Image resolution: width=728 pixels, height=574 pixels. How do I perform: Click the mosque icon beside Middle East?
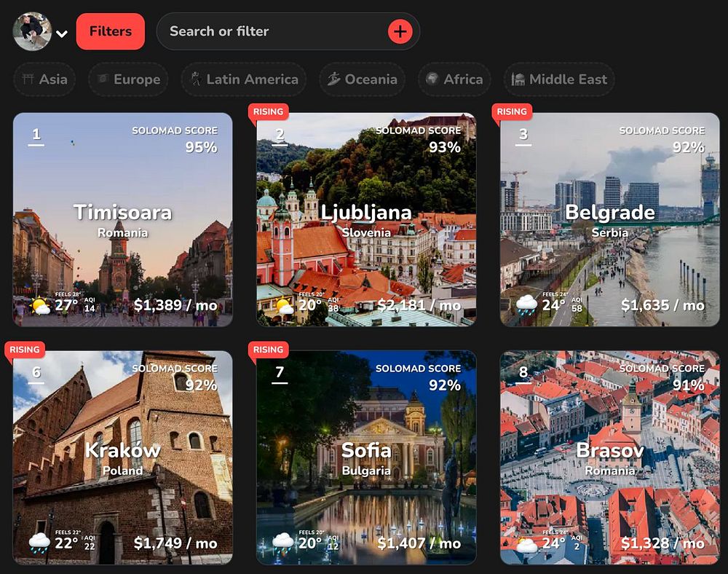click(518, 79)
